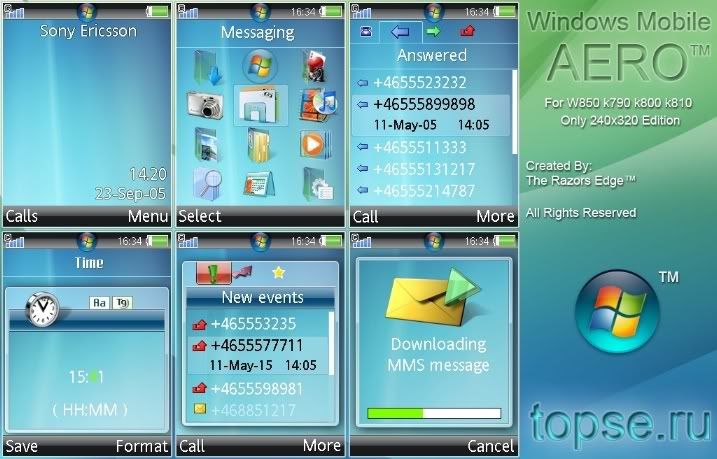Select the event entry +4655598981
Screen dimensions: 717x459
(x=257, y=389)
